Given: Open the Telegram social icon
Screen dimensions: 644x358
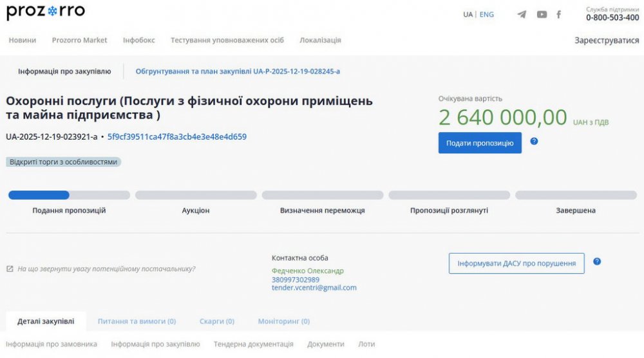Looking at the screenshot, I should click(522, 14).
